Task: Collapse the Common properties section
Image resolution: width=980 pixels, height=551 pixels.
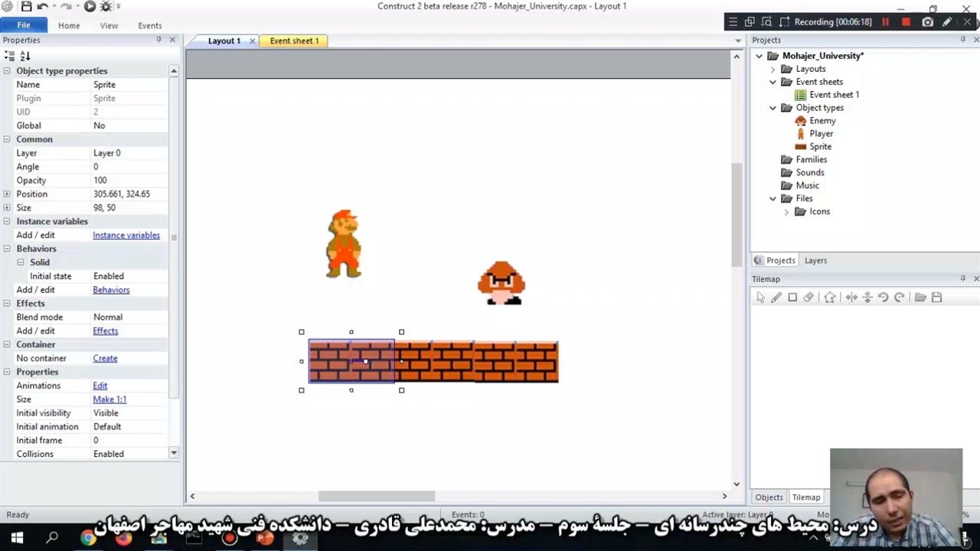Action: click(7, 139)
